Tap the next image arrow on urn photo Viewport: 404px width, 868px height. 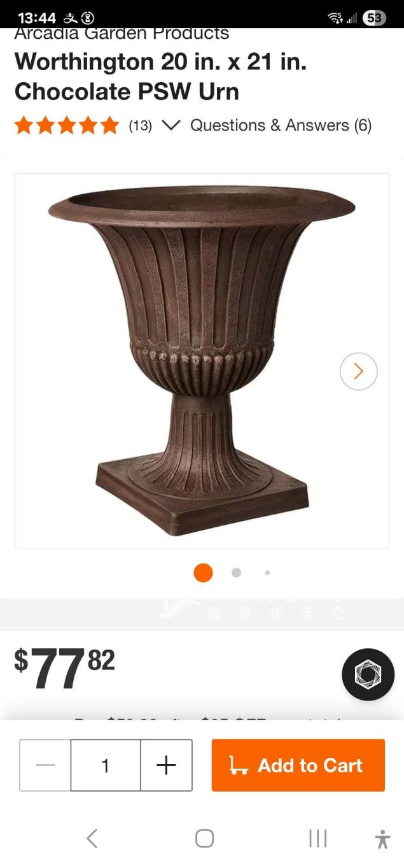click(358, 371)
